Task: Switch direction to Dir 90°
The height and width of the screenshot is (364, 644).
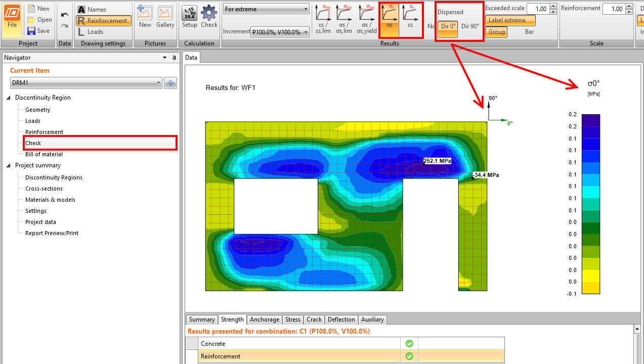Action: pyautogui.click(x=470, y=26)
